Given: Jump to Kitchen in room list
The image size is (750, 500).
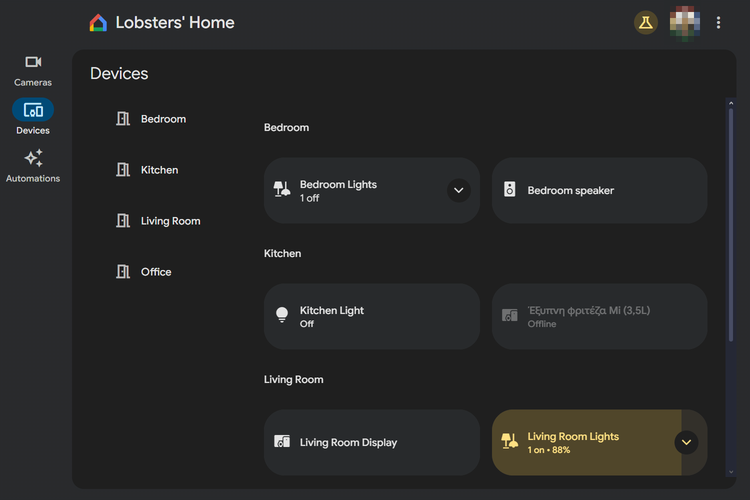Looking at the screenshot, I should 159,170.
